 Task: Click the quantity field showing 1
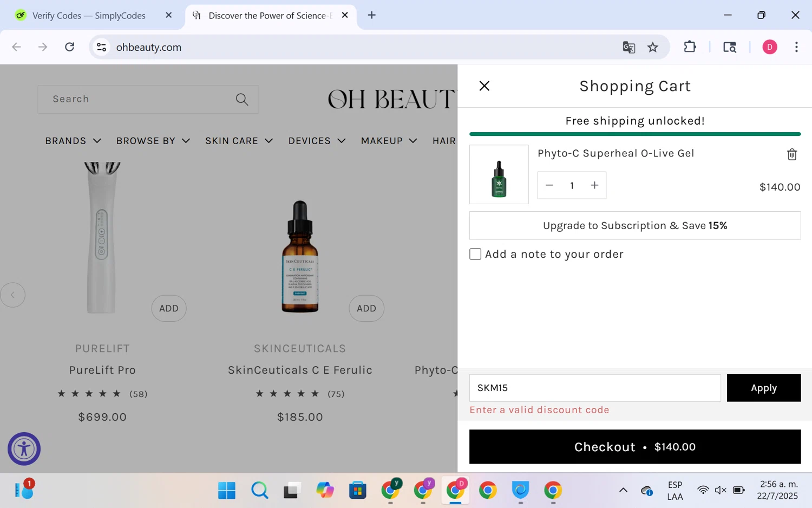coord(572,185)
